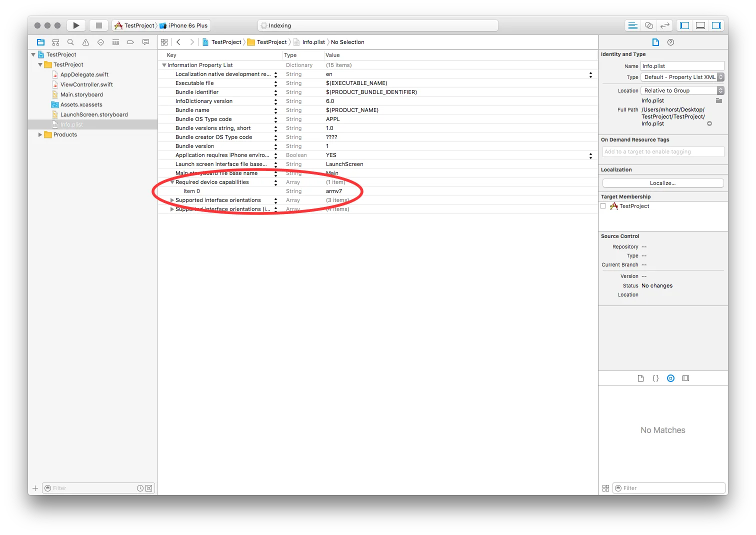This screenshot has height=535, width=756.
Task: Click Info.plist in jump bar
Action: [x=309, y=42]
